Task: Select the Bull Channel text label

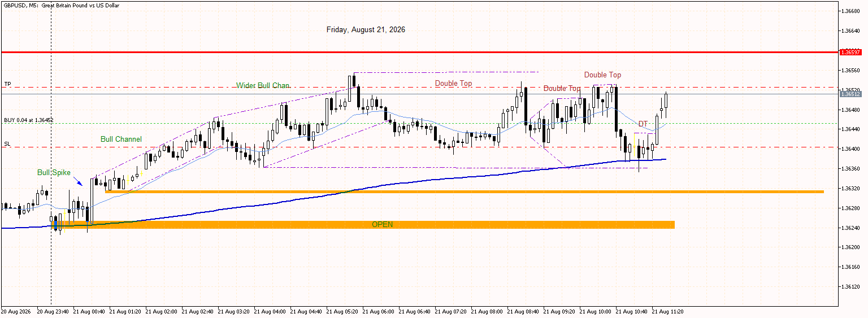Action: [121, 139]
